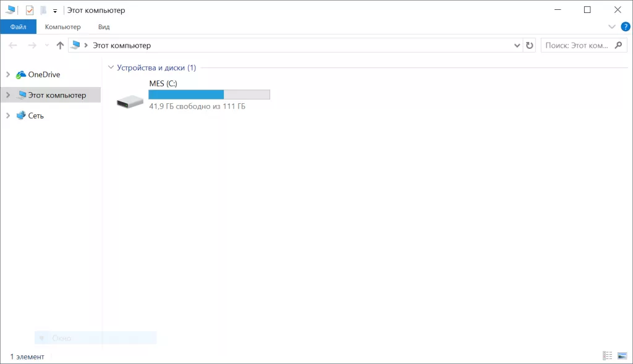Refresh the current folder view
This screenshot has height=364, width=633.
click(x=529, y=45)
